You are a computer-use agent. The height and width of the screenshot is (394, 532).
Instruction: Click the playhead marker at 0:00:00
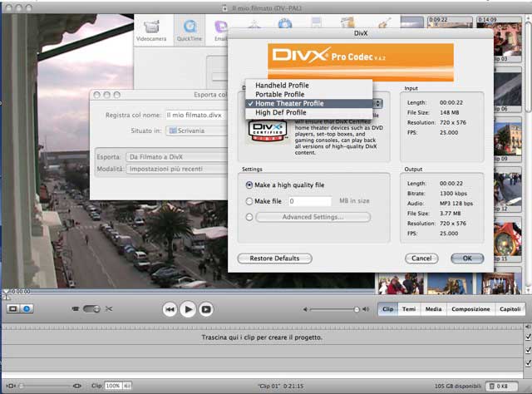coord(6,293)
